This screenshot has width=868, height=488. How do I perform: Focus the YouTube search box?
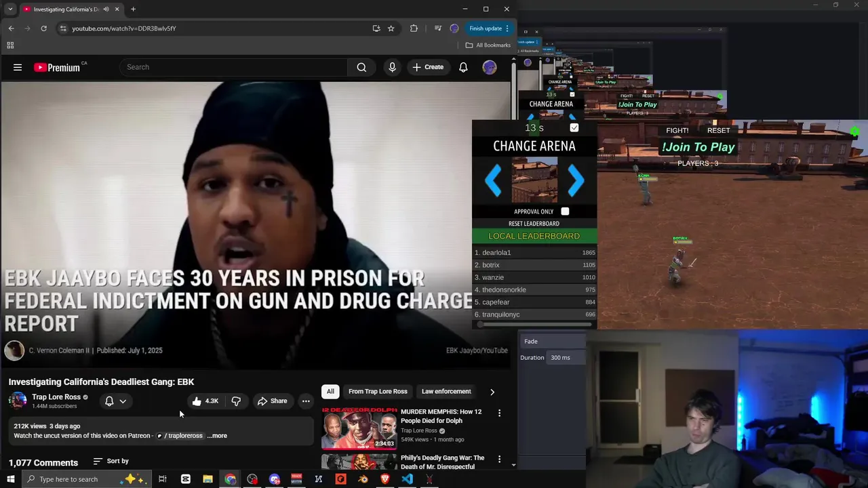click(x=233, y=67)
